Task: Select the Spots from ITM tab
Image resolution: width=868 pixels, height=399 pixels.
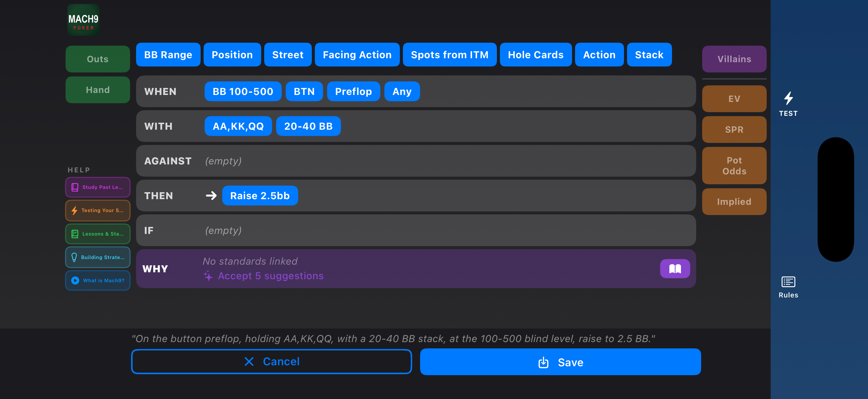Action: (x=450, y=55)
